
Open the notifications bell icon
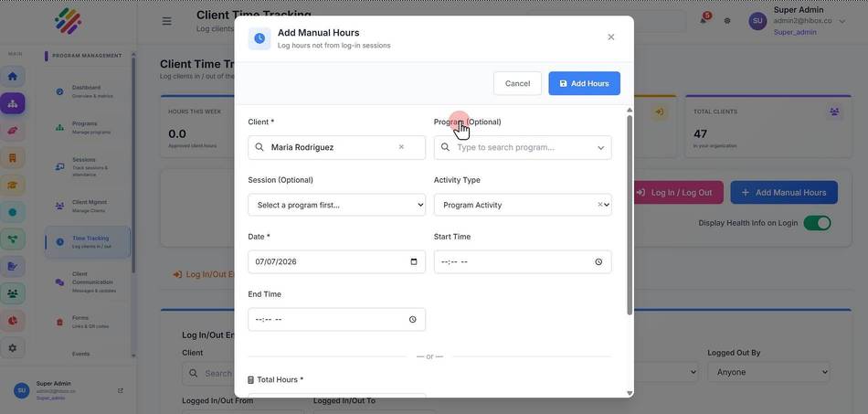point(703,20)
